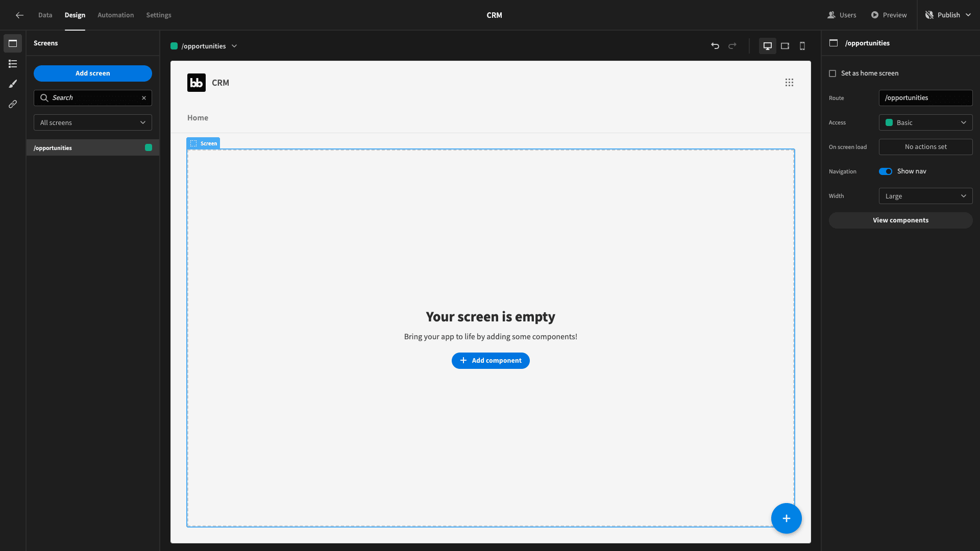The height and width of the screenshot is (551, 980).
Task: Click View components button
Action: (x=900, y=220)
